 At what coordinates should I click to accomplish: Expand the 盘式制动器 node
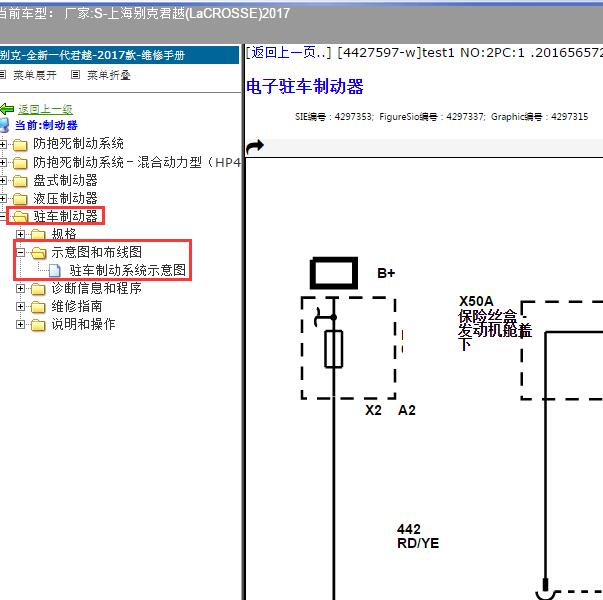[x=3, y=180]
